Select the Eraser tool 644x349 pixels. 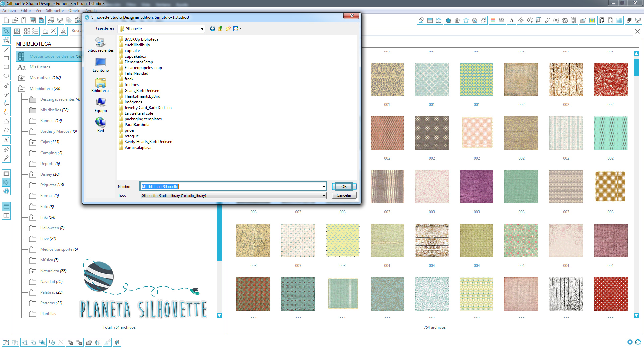[6, 149]
